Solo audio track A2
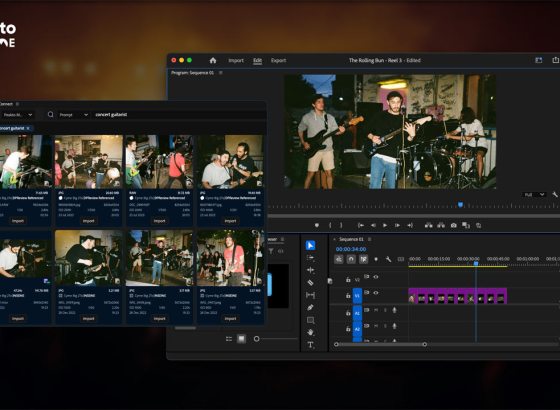 [x=385, y=326]
